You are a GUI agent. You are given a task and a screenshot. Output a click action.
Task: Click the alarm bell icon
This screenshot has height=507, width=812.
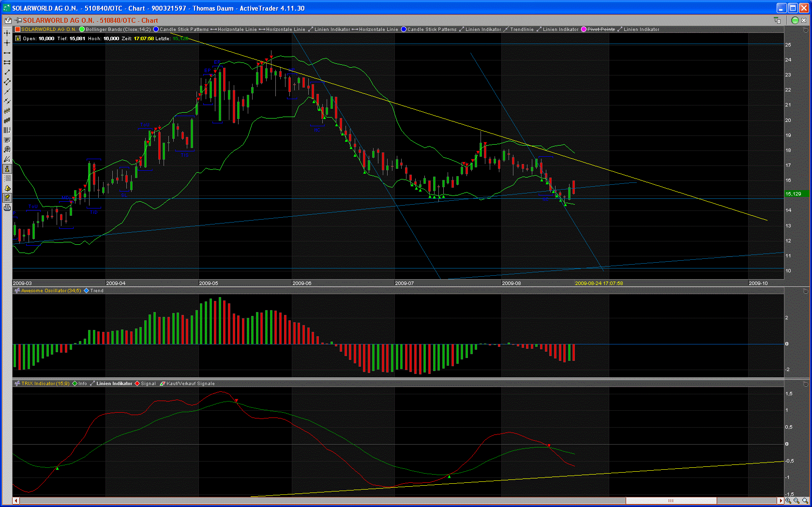[7, 188]
